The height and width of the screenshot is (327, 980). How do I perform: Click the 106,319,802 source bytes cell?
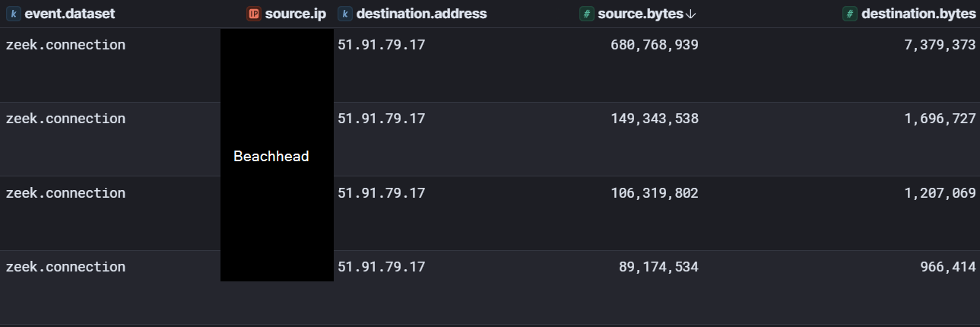654,193
